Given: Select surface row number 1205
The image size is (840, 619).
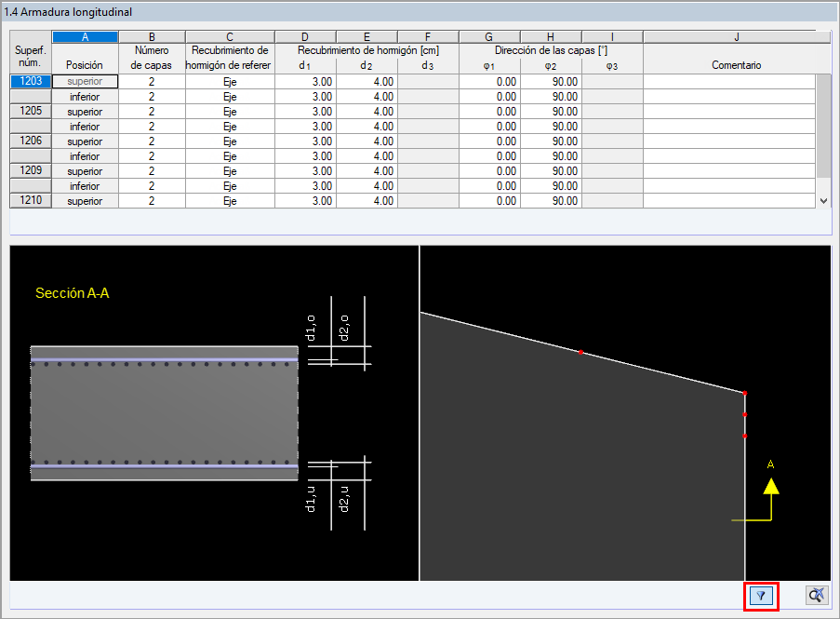Looking at the screenshot, I should [31, 111].
